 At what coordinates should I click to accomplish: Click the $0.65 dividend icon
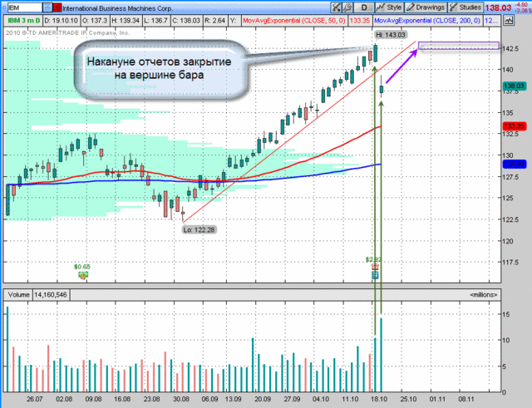(x=82, y=275)
